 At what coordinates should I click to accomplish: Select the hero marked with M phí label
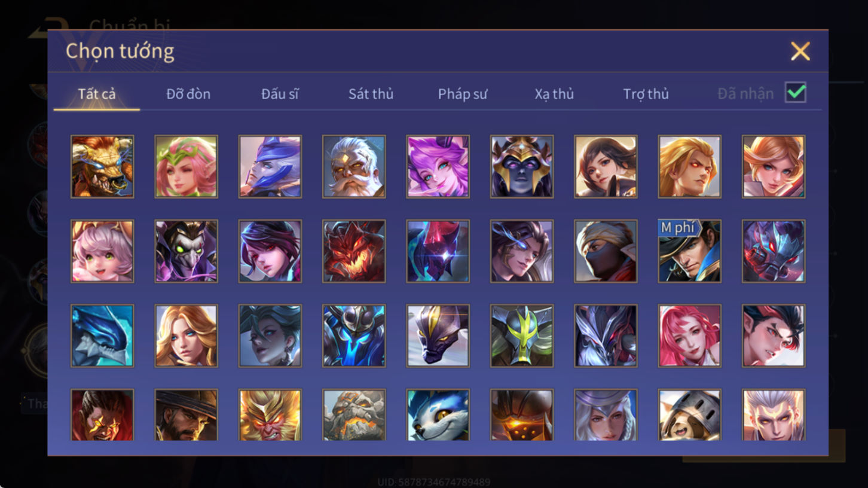(x=689, y=251)
